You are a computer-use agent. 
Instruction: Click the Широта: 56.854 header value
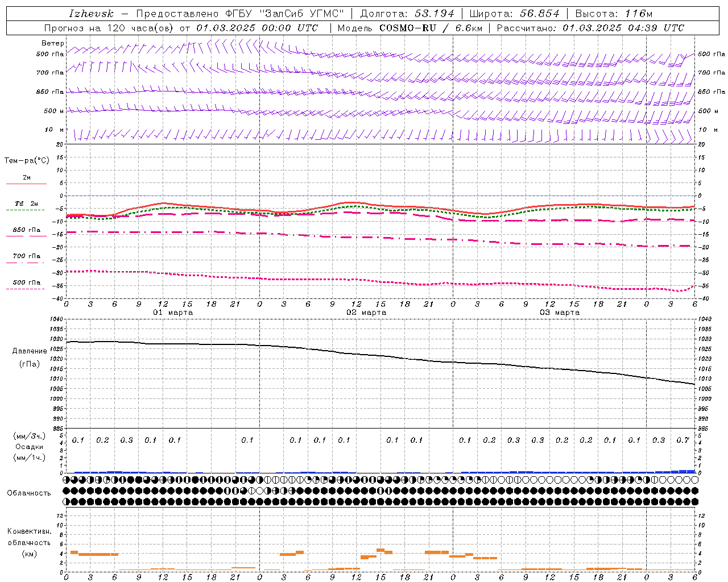tap(514, 14)
